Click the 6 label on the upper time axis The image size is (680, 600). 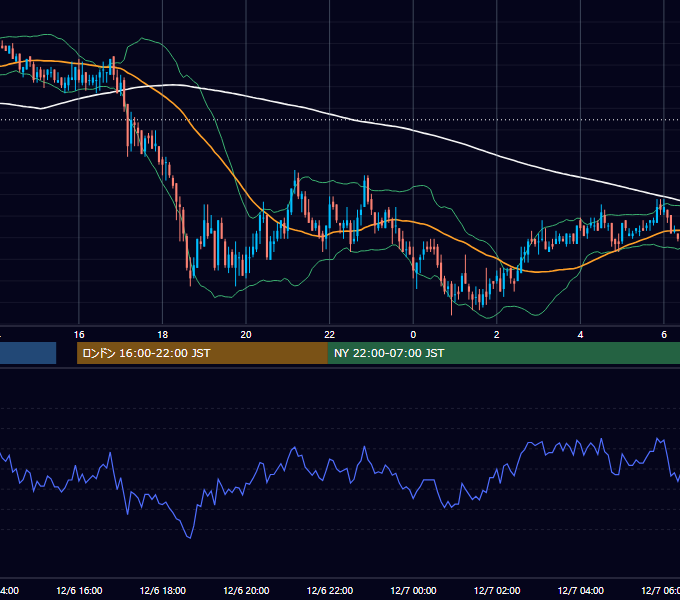click(x=664, y=335)
